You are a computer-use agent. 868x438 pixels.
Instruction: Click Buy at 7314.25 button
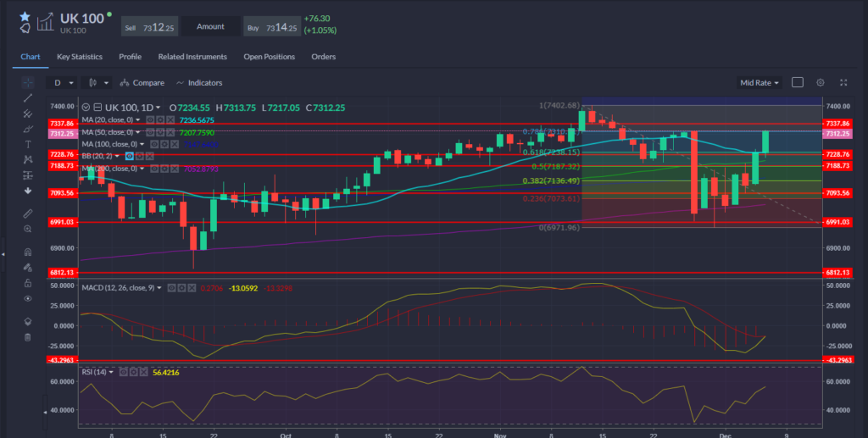coord(272,26)
